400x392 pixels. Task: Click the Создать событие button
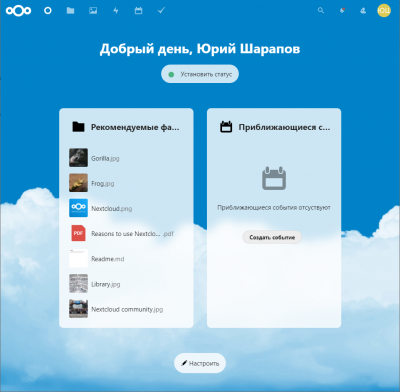(x=272, y=237)
